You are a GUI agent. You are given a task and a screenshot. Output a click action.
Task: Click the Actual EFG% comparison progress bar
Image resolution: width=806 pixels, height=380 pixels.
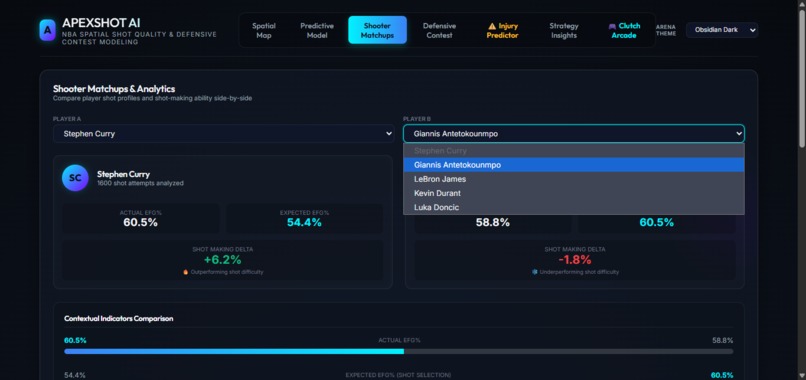(398, 351)
